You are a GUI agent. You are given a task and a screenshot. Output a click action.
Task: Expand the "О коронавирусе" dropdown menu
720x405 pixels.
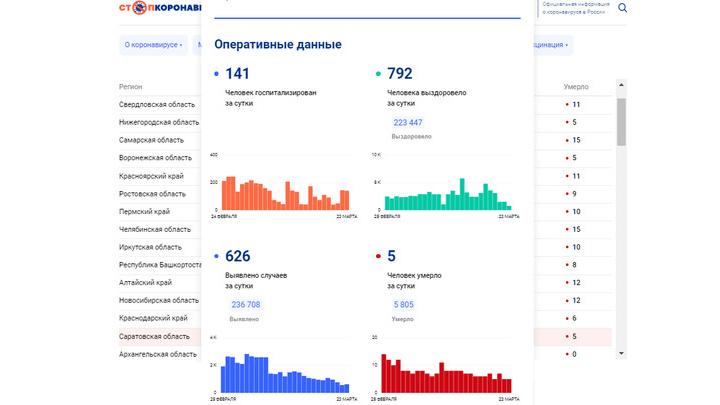[152, 45]
